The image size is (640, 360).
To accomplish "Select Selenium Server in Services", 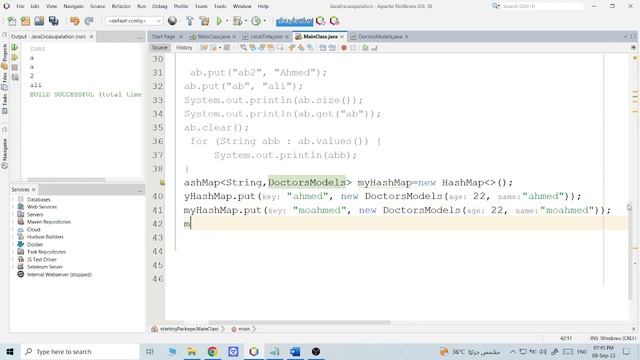I will (x=45, y=267).
